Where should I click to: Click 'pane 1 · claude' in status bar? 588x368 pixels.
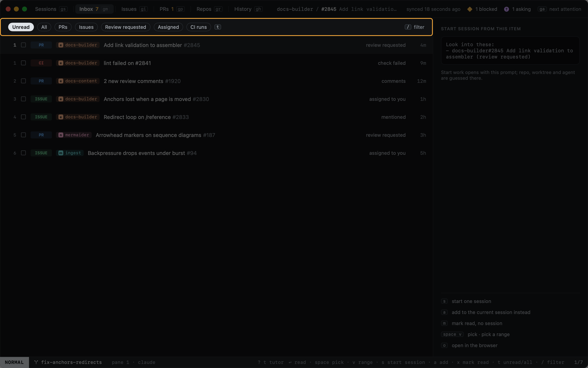[x=133, y=362]
